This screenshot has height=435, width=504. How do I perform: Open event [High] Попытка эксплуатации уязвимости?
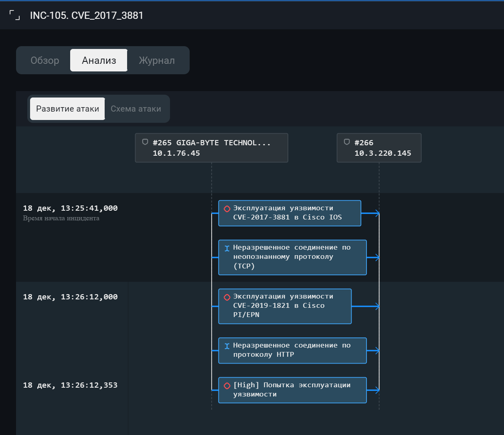point(292,390)
